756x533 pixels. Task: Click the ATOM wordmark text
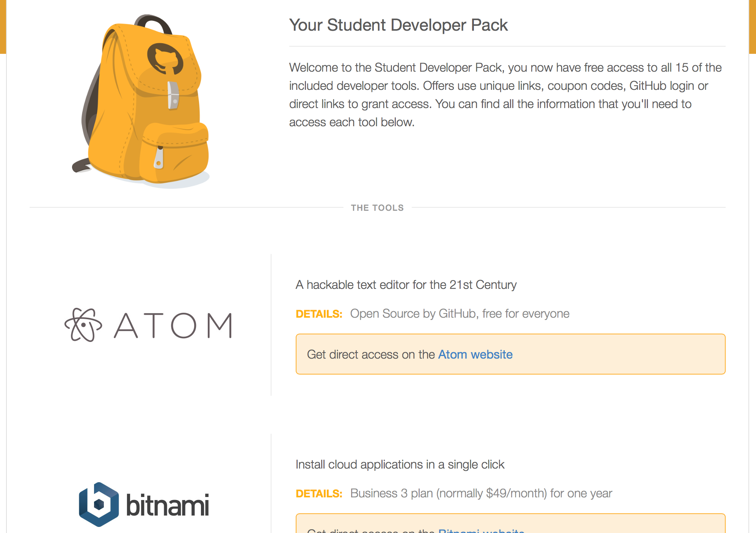173,325
